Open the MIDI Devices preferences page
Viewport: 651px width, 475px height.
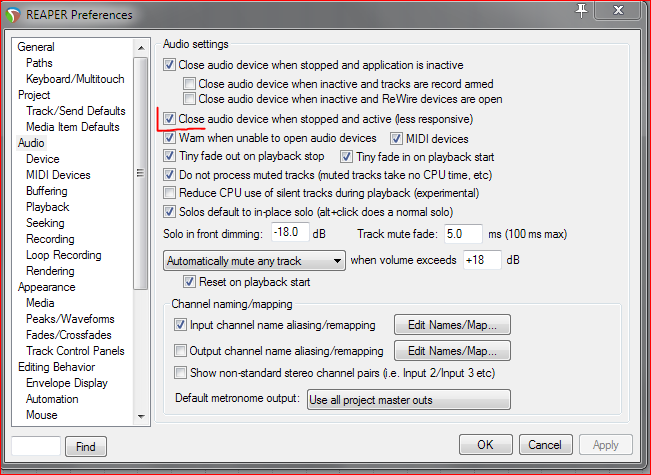(58, 175)
